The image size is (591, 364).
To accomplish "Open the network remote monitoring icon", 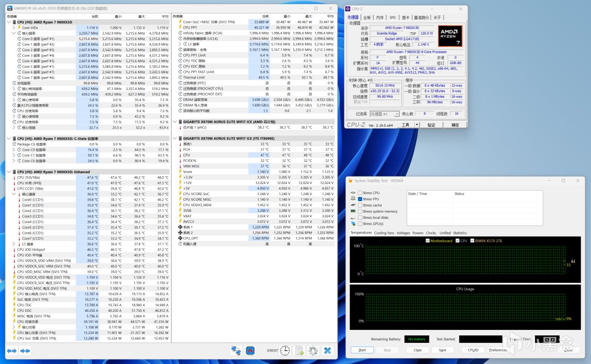I will tap(236, 351).
